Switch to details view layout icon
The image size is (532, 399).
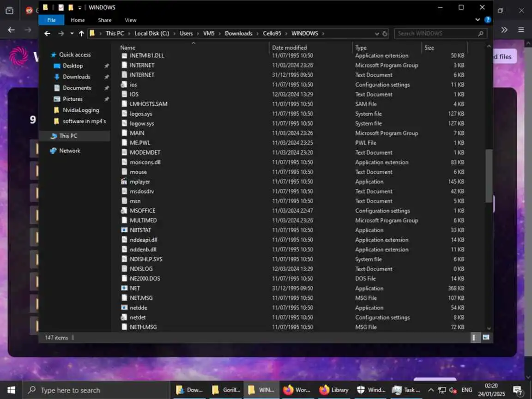click(474, 338)
